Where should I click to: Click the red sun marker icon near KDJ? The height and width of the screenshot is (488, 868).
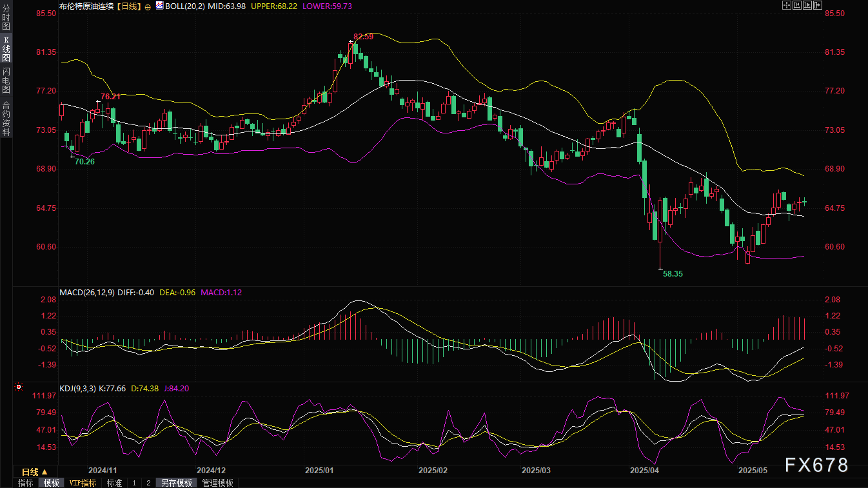[x=19, y=387]
